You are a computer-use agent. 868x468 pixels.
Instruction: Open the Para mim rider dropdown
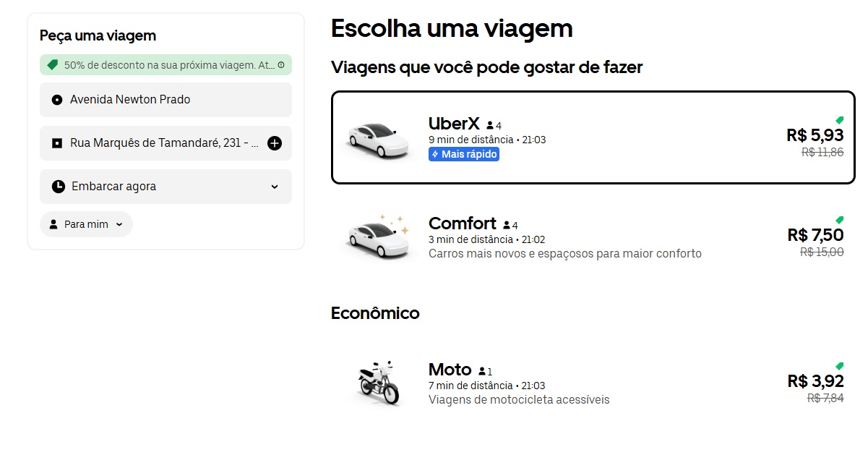click(x=86, y=224)
